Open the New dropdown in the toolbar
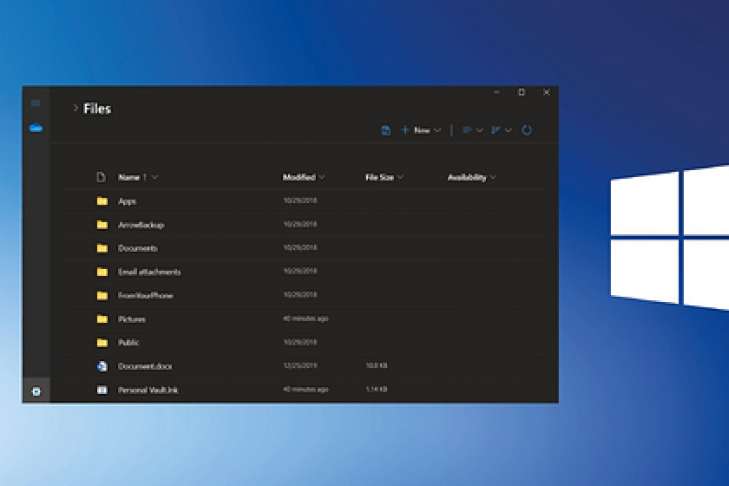Viewport: 729px width, 486px height. 421,130
